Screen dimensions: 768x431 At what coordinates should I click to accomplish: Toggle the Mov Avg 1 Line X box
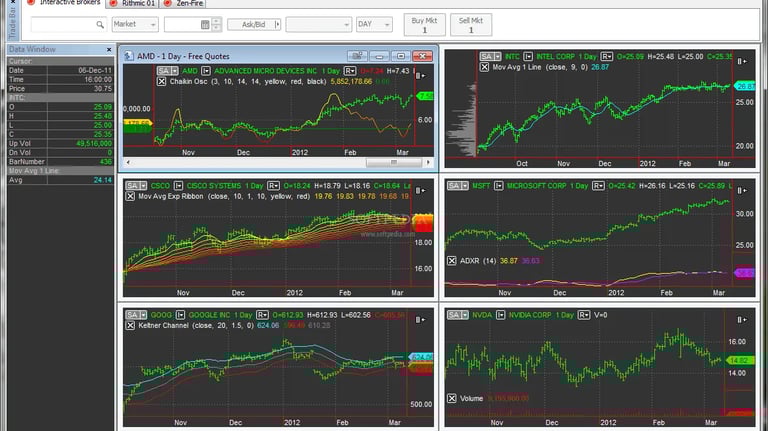[x=484, y=67]
